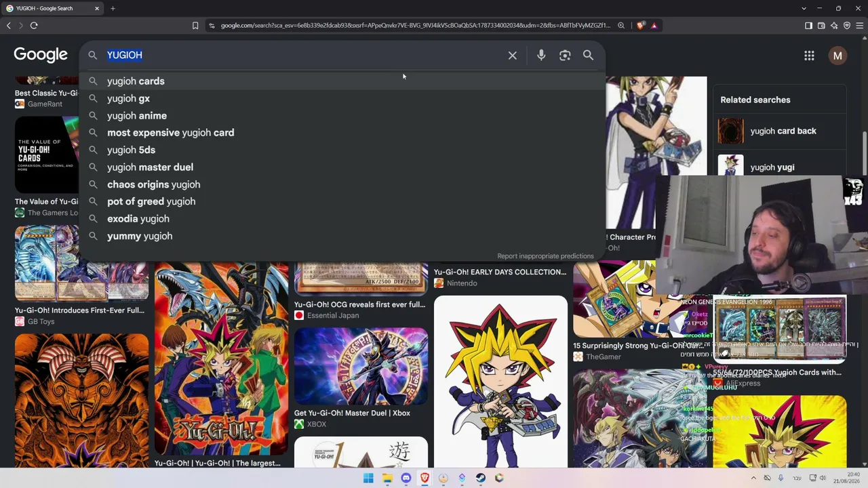Image resolution: width=868 pixels, height=488 pixels.
Task: Click the YUGIOH search input field
Action: pos(302,56)
